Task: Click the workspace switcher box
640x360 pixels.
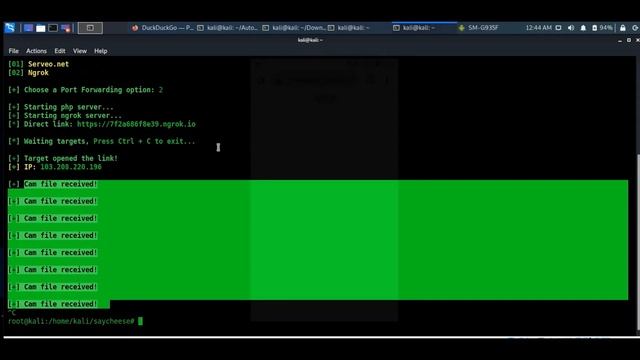Action: [90, 28]
